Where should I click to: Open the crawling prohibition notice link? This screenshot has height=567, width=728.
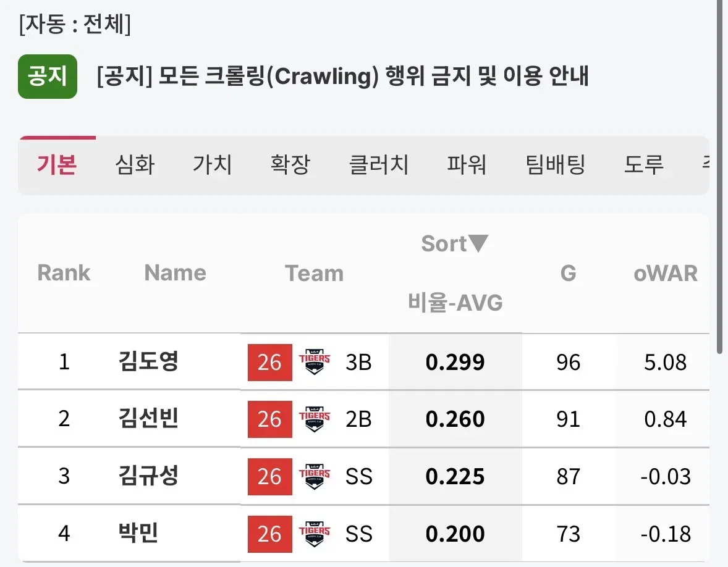click(342, 76)
